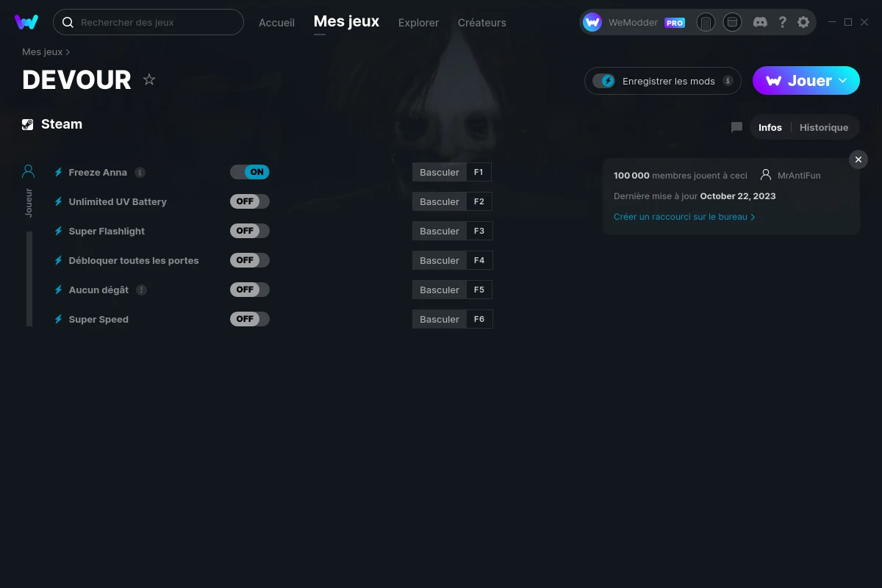Click the PRO badge
882x588 pixels.
[675, 23]
